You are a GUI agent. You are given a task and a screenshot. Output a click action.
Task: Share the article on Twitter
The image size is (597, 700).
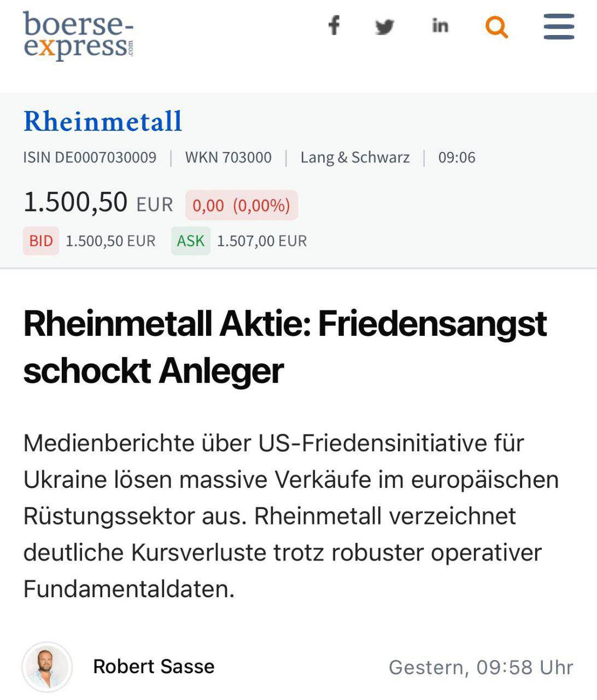pyautogui.click(x=384, y=26)
